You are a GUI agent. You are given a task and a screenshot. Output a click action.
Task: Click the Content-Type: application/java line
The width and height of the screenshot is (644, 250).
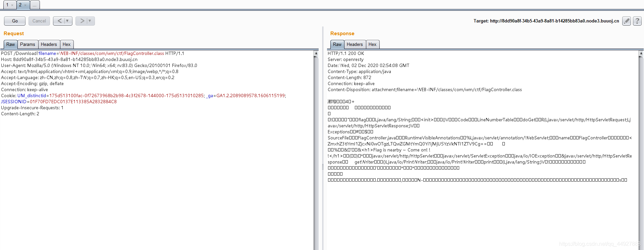click(x=359, y=71)
